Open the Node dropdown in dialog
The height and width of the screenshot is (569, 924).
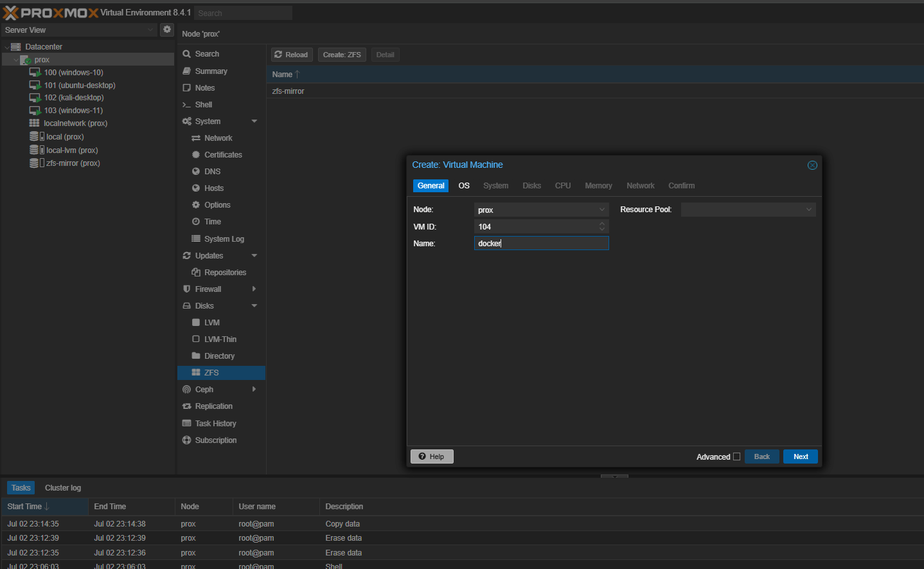click(x=601, y=210)
